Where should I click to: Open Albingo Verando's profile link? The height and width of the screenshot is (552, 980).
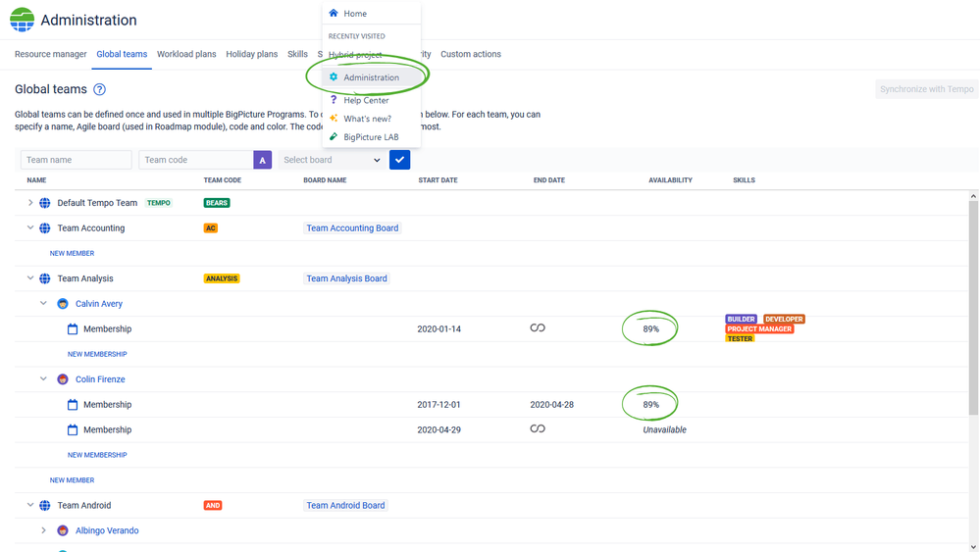coord(107,530)
